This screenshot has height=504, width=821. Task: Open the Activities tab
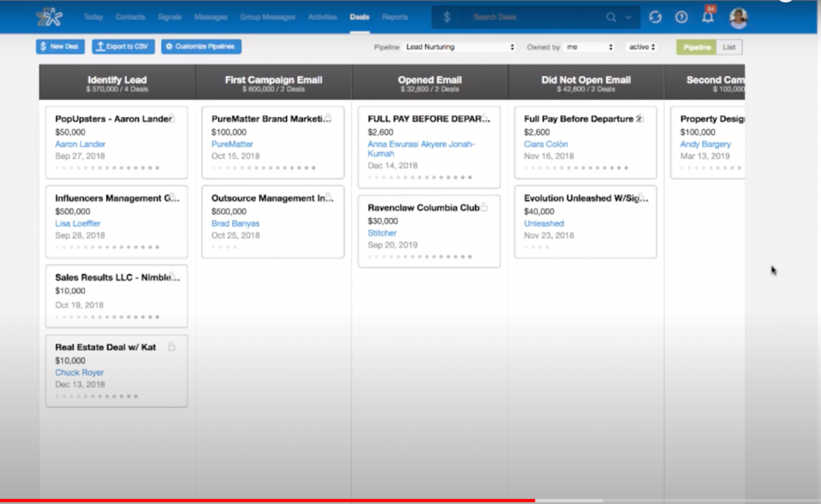[322, 18]
